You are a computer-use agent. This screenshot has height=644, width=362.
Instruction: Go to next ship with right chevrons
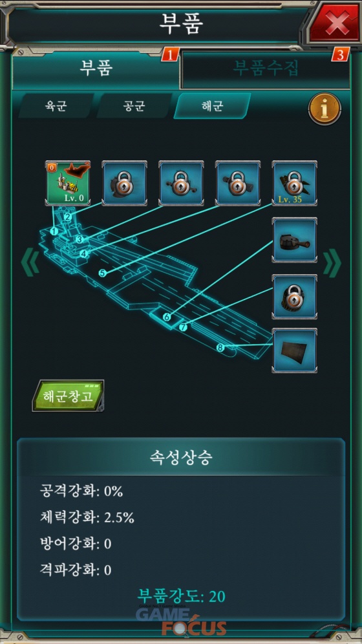[332, 264]
